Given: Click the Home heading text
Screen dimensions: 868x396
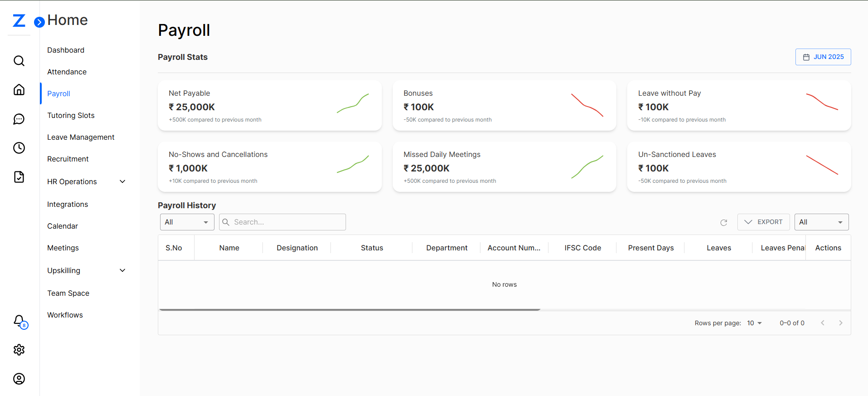Looking at the screenshot, I should point(68,20).
